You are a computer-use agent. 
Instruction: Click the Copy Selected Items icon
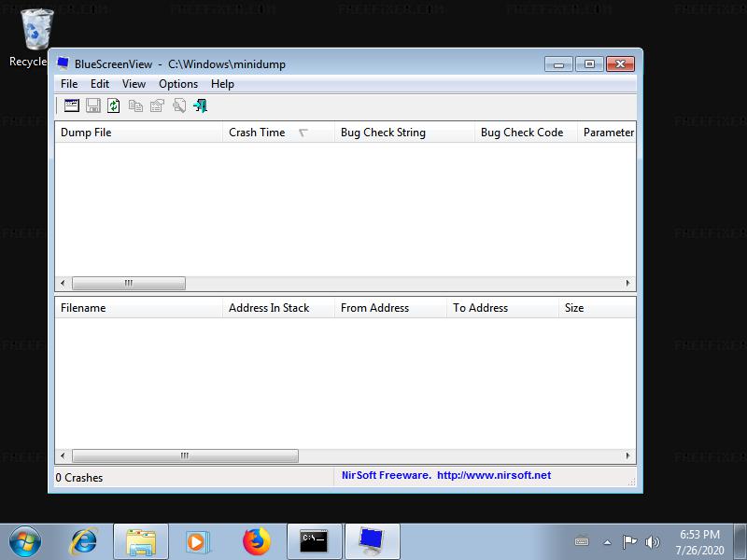click(135, 105)
